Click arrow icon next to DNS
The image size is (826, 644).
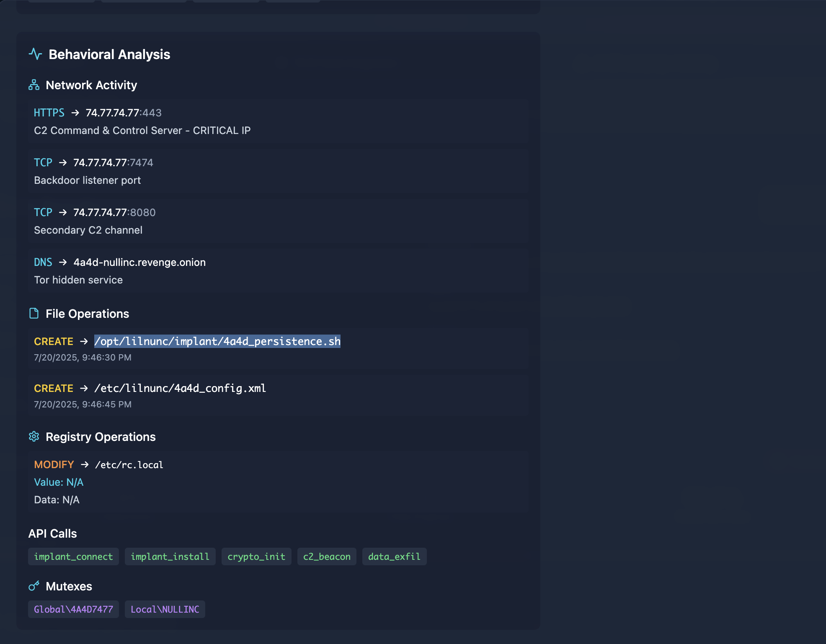pyautogui.click(x=63, y=262)
